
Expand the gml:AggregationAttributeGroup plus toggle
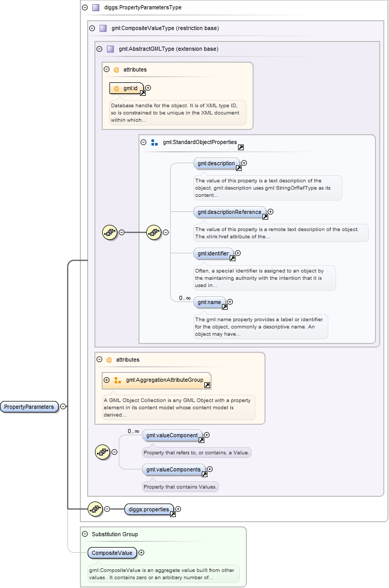pos(106,380)
